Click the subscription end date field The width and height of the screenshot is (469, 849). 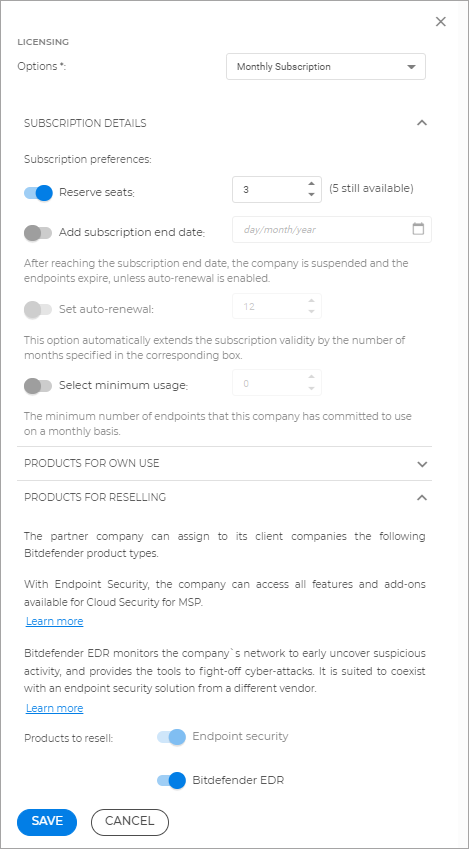point(332,230)
